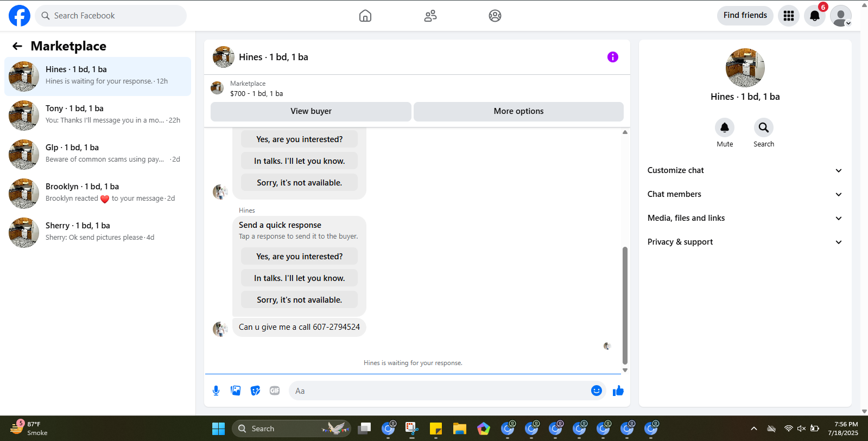
Task: Open the notifications bell with 6 alerts
Action: click(815, 16)
